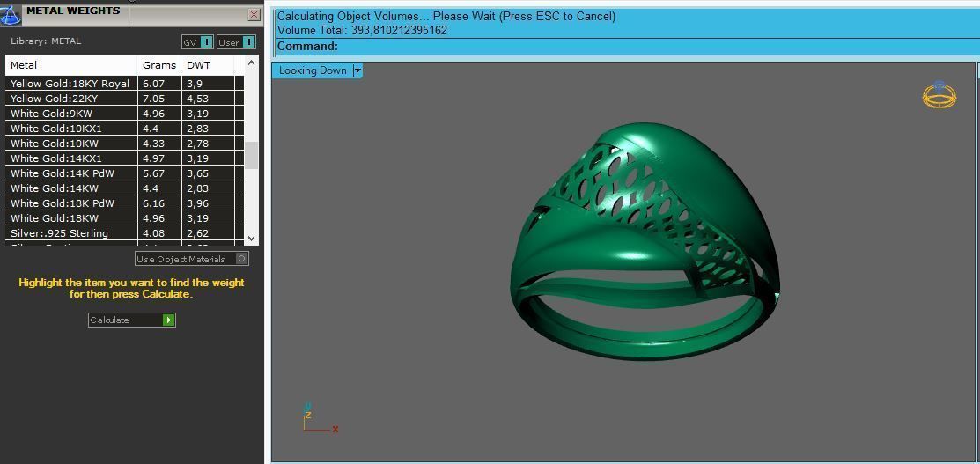Click the green ring model in viewport
980x464 pixels.
tap(645, 240)
